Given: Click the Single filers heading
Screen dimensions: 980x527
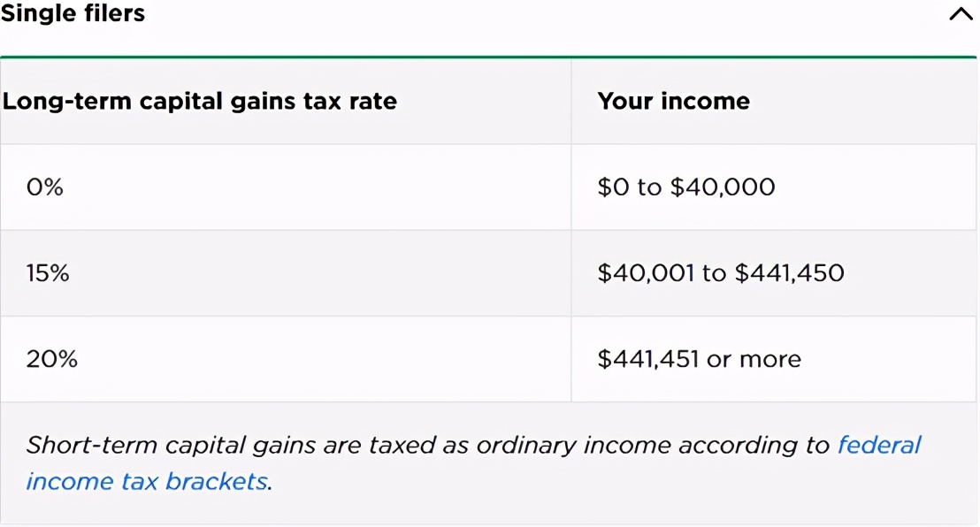Looking at the screenshot, I should click(73, 13).
